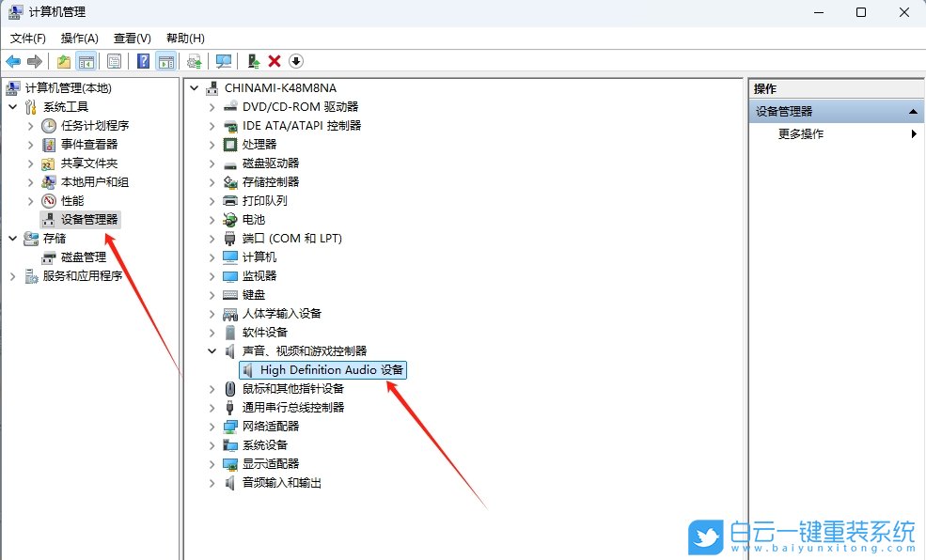Click the Back navigation arrow
The height and width of the screenshot is (560, 926).
[13, 60]
